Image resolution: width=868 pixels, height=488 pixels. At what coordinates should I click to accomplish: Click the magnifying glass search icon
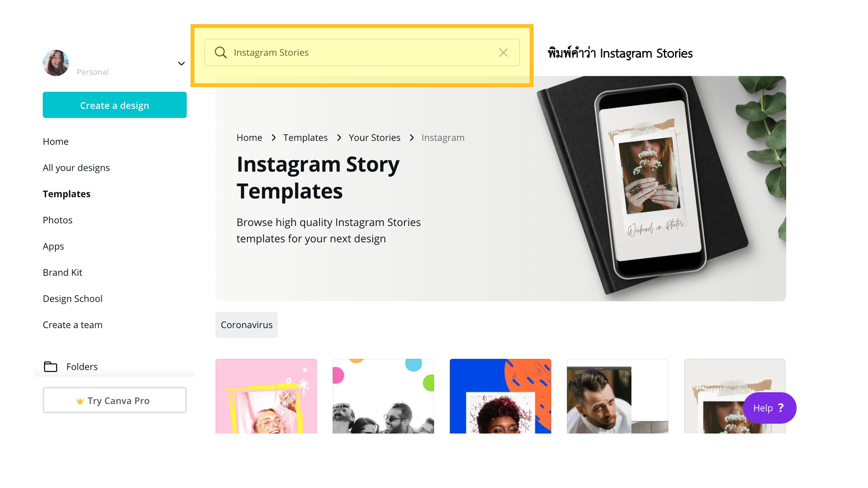(x=220, y=53)
